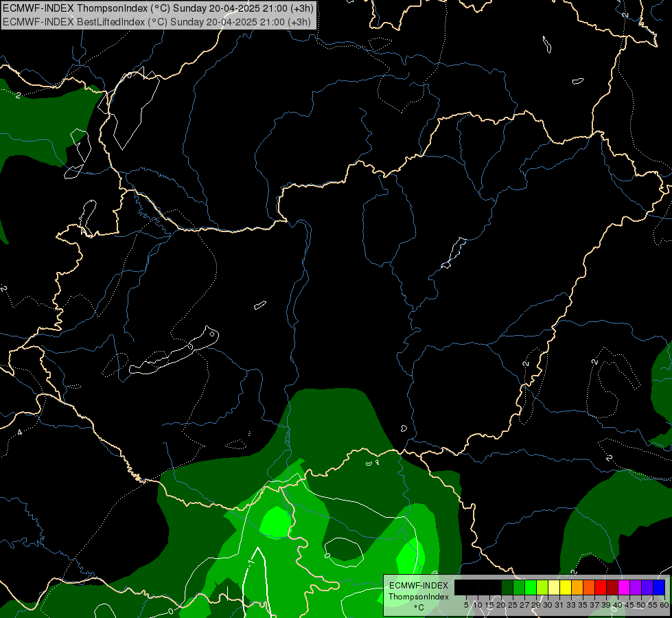This screenshot has height=618, width=672.
Task: Click legend tick value 55
Action: pyautogui.click(x=653, y=605)
